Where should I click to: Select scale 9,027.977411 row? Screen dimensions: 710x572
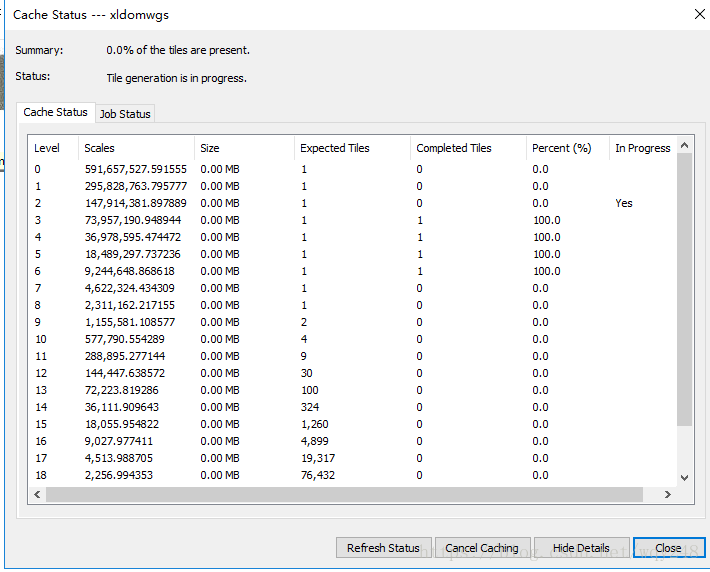tap(352, 441)
